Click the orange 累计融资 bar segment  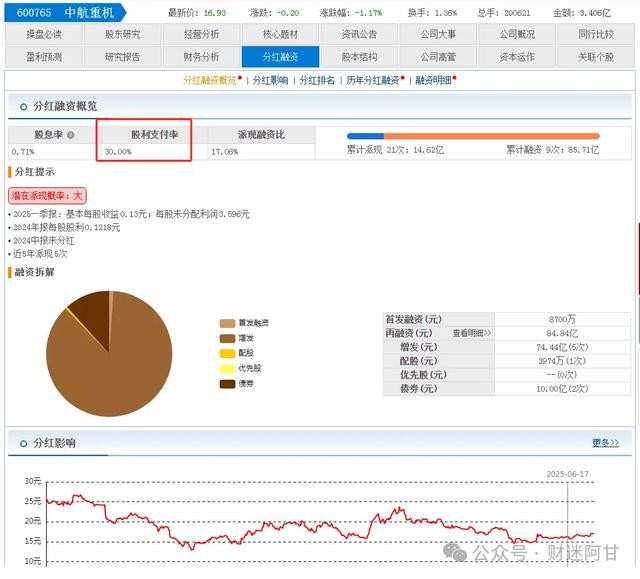(x=491, y=136)
